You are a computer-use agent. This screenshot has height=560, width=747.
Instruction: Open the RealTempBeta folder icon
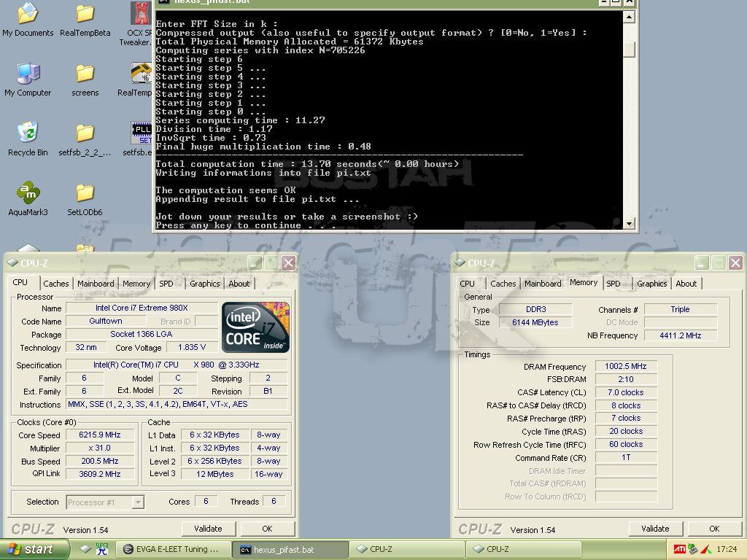(x=85, y=19)
